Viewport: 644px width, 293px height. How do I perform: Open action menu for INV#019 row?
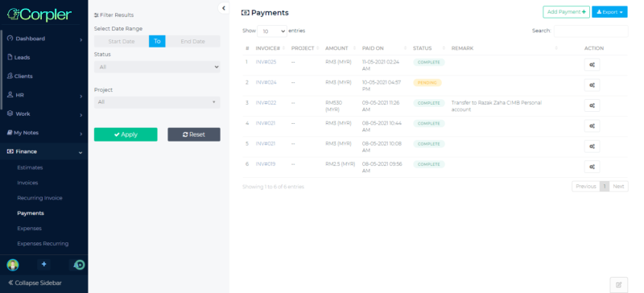point(592,167)
